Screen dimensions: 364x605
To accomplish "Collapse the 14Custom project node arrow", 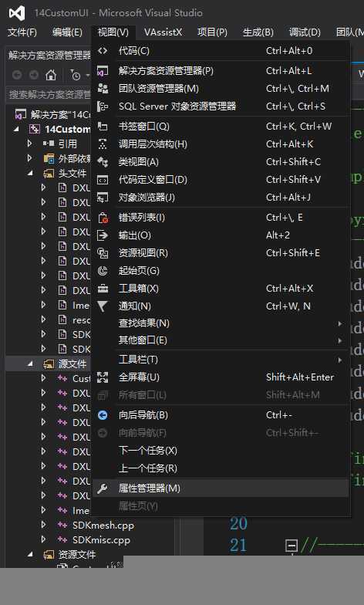I will click(15, 130).
